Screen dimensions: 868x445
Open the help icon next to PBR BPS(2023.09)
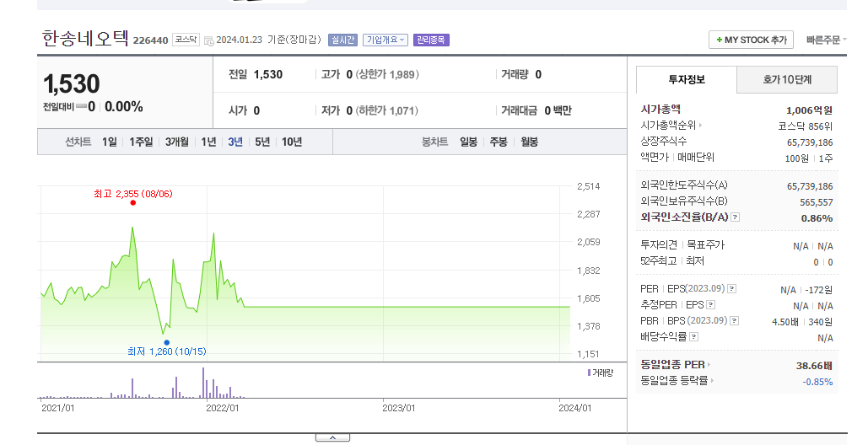tap(735, 320)
